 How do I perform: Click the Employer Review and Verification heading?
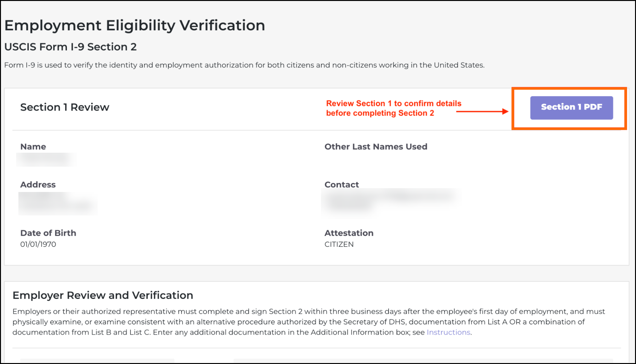click(x=103, y=295)
